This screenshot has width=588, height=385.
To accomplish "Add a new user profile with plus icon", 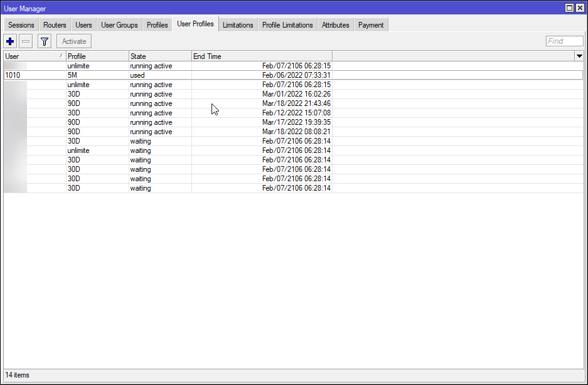I will tap(10, 41).
